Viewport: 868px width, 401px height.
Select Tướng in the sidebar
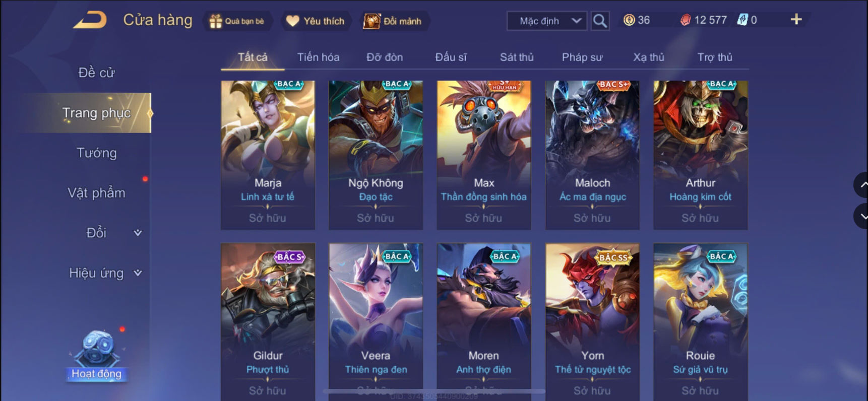coord(96,153)
